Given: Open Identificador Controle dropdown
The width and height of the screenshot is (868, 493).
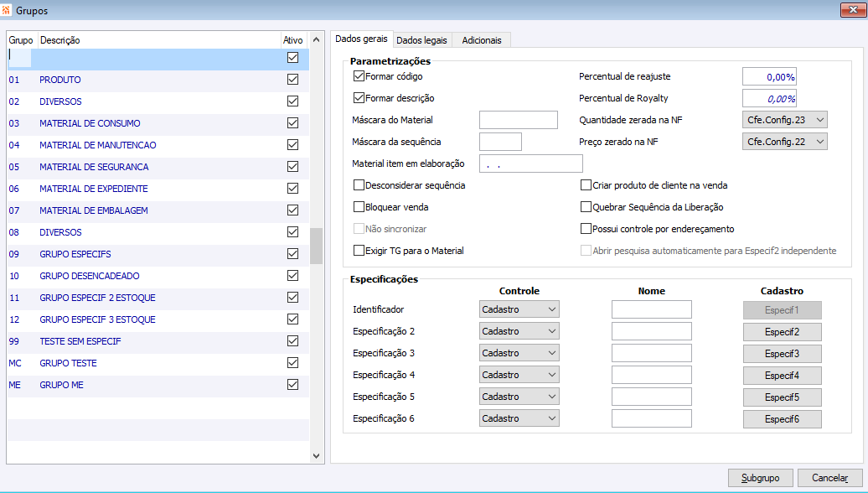Looking at the screenshot, I should [x=519, y=309].
